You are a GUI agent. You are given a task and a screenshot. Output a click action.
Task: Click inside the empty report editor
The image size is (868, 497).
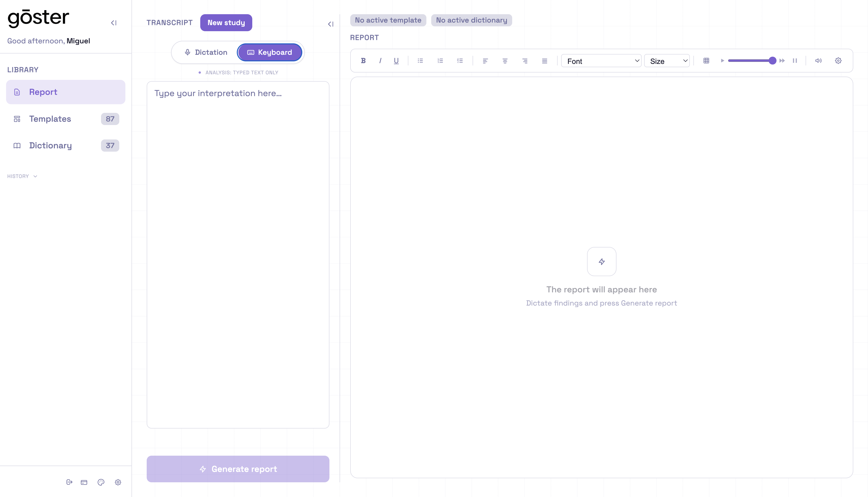click(x=602, y=277)
